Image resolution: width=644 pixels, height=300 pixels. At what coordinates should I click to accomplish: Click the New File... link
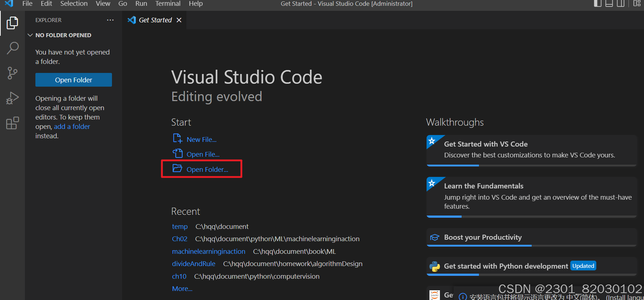pyautogui.click(x=202, y=140)
